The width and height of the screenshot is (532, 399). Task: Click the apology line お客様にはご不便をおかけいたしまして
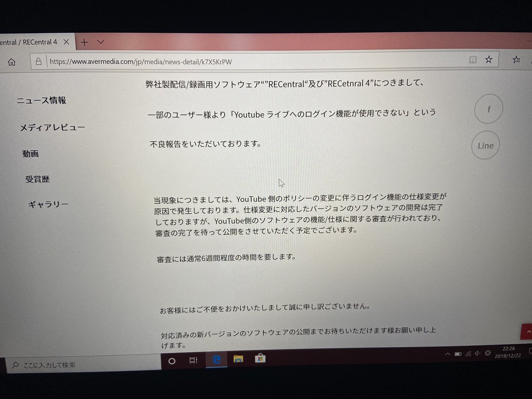(265, 308)
